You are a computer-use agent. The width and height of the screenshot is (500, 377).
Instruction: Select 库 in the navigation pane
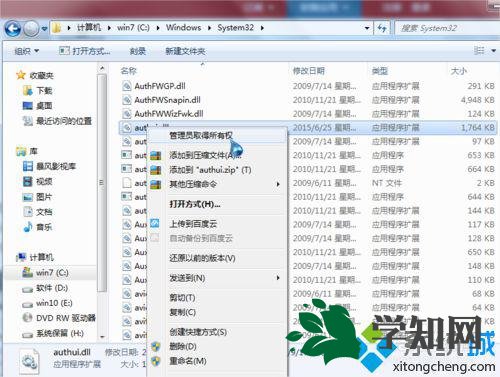[x=27, y=152]
